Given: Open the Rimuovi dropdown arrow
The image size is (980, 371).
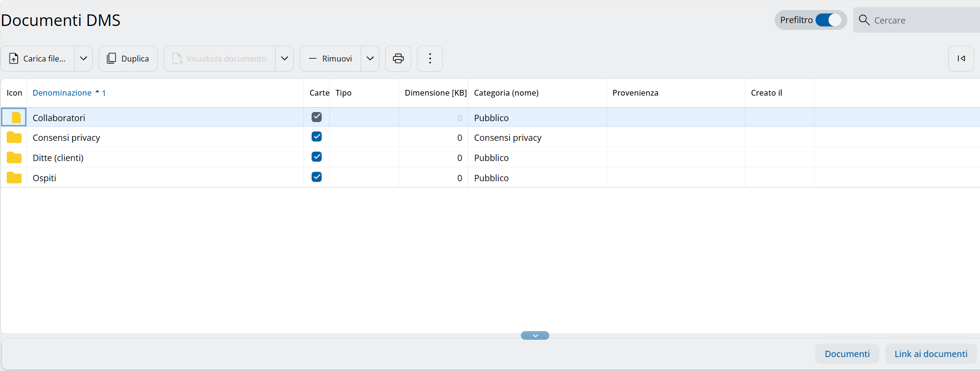Looking at the screenshot, I should (370, 59).
